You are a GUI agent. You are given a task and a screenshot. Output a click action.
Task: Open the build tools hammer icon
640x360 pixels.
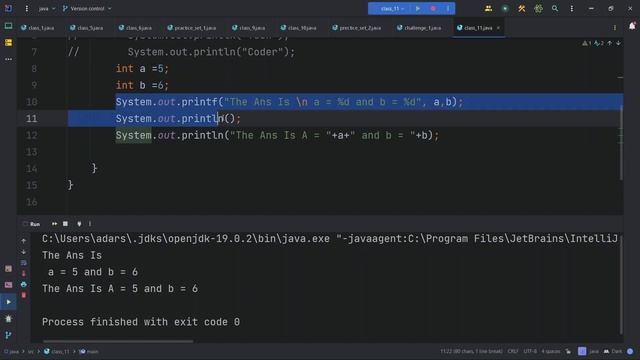[x=522, y=9]
